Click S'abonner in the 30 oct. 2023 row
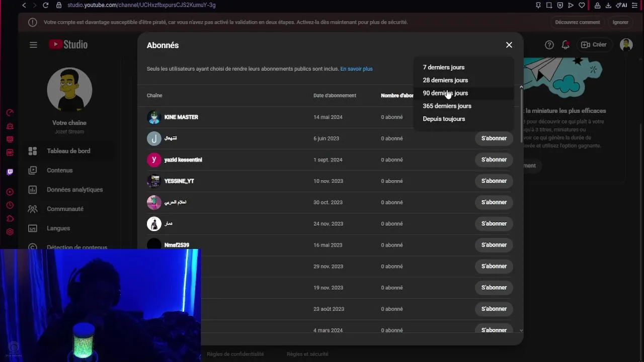 [x=494, y=202]
